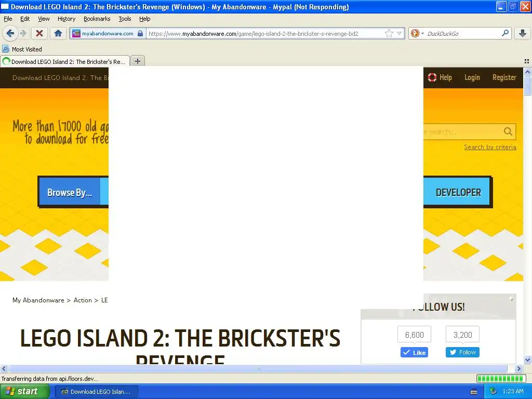
Task: Click the list all tabs grid icon
Action: tap(527, 61)
